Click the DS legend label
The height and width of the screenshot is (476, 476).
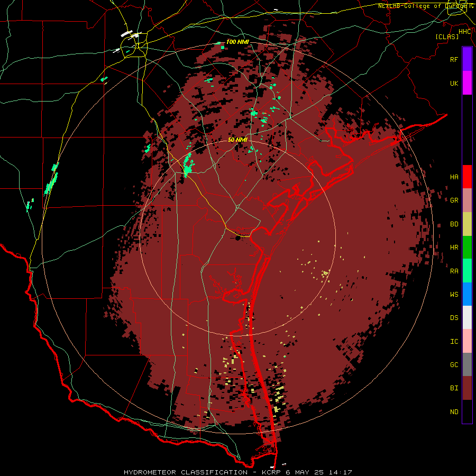(x=454, y=318)
